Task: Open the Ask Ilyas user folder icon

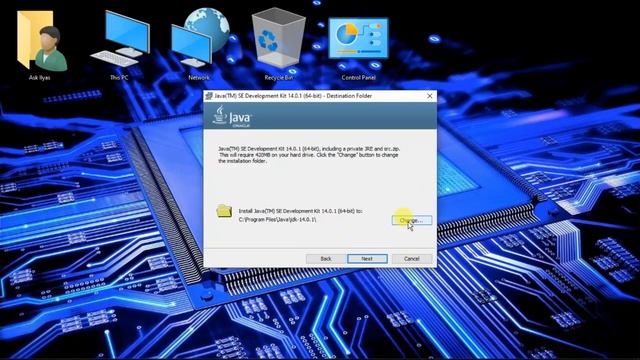Action: coord(42,41)
